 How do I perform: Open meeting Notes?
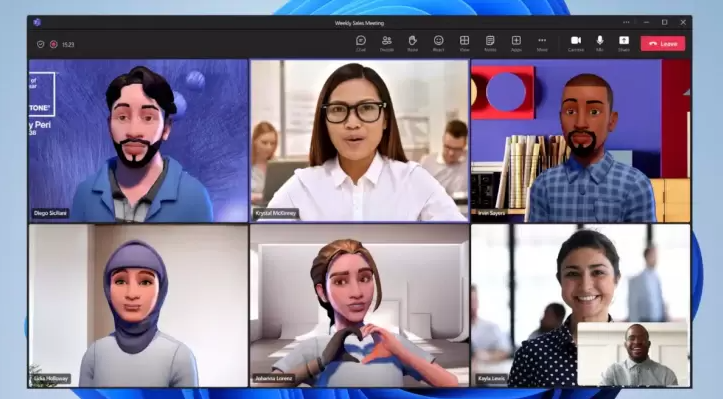(490, 44)
